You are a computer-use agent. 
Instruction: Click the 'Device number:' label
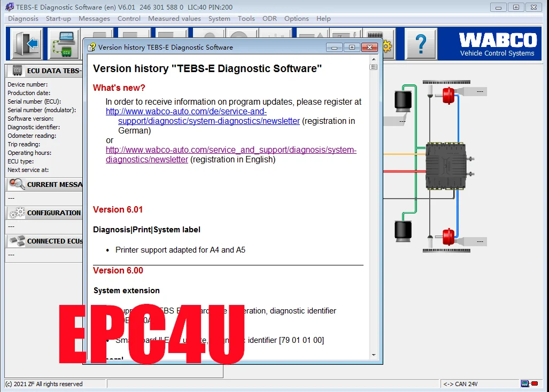pyautogui.click(x=28, y=84)
